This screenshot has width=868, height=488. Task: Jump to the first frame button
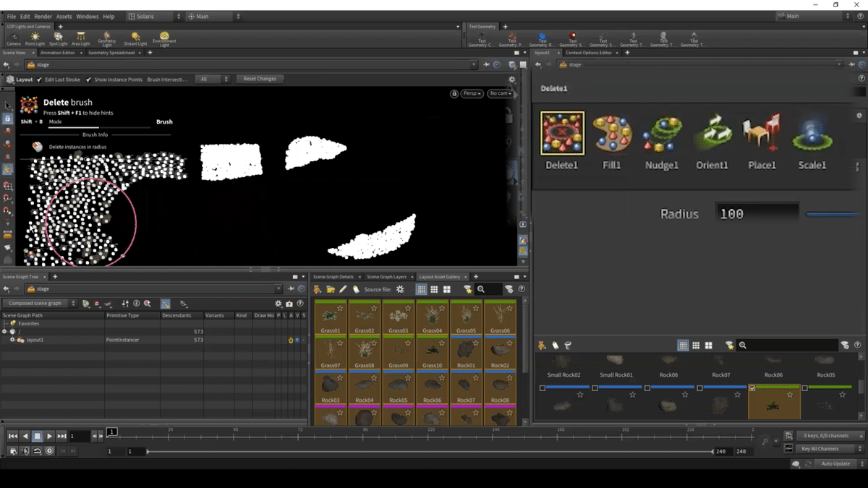pos(13,436)
